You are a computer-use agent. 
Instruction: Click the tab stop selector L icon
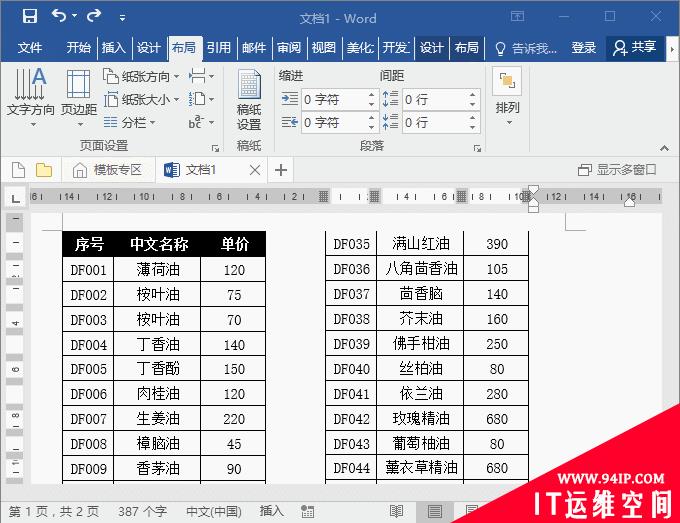tap(16, 199)
